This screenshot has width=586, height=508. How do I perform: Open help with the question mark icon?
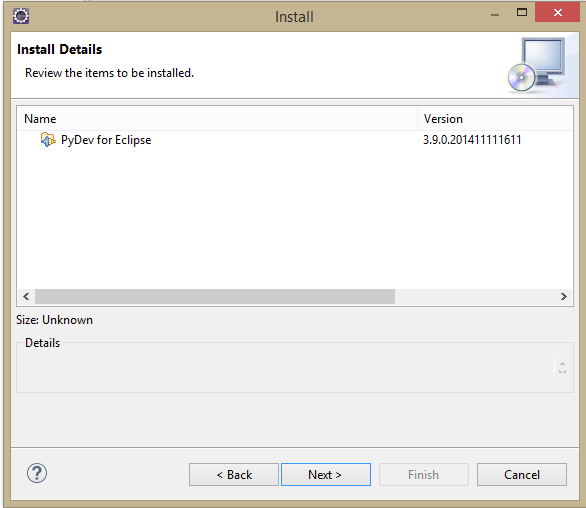tap(37, 473)
